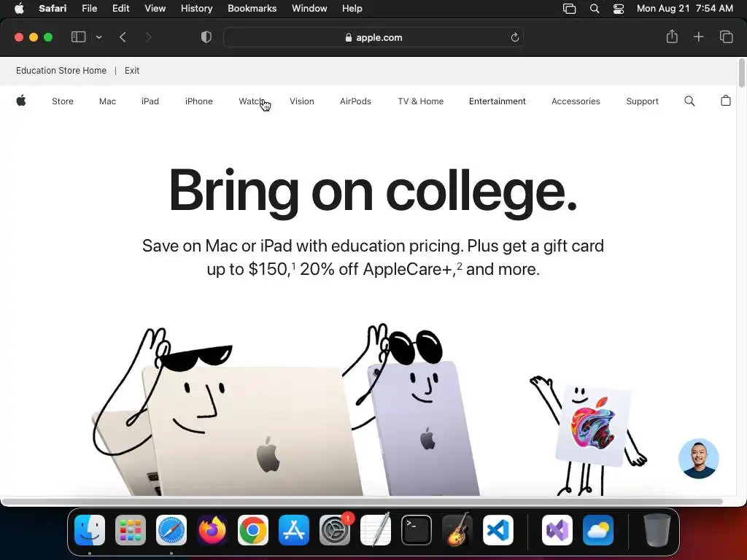Show the tab overview icon
Screen dimensions: 747x560
[726, 36]
